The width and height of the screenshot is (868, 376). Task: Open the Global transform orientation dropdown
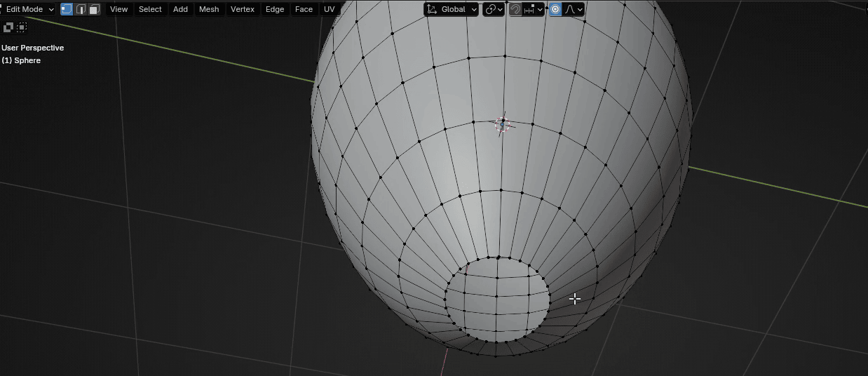click(x=452, y=9)
